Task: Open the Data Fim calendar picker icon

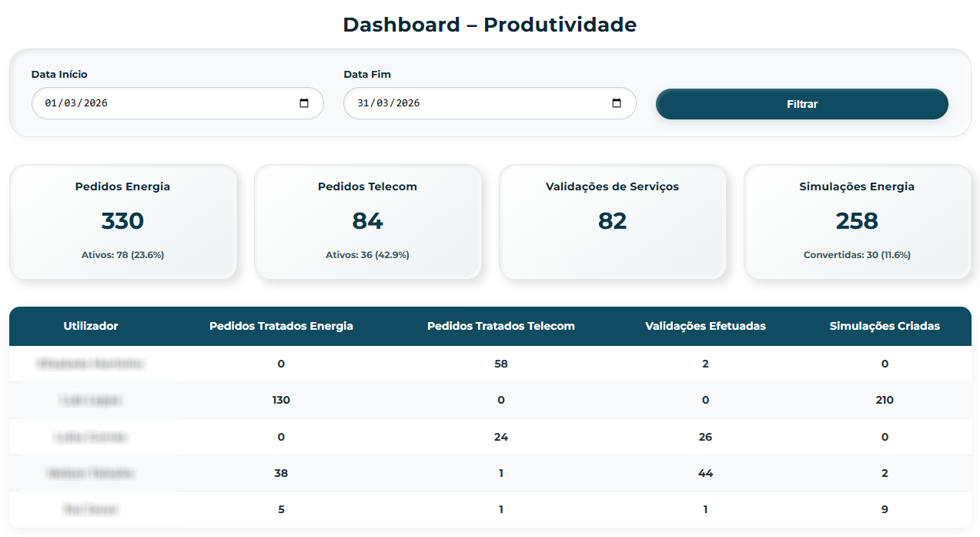Action: pos(617,103)
